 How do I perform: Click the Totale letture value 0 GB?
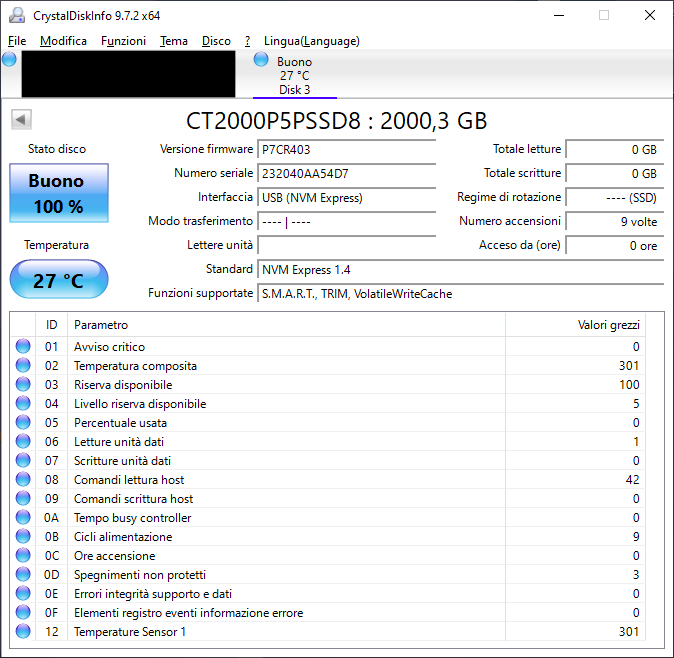[x=615, y=150]
